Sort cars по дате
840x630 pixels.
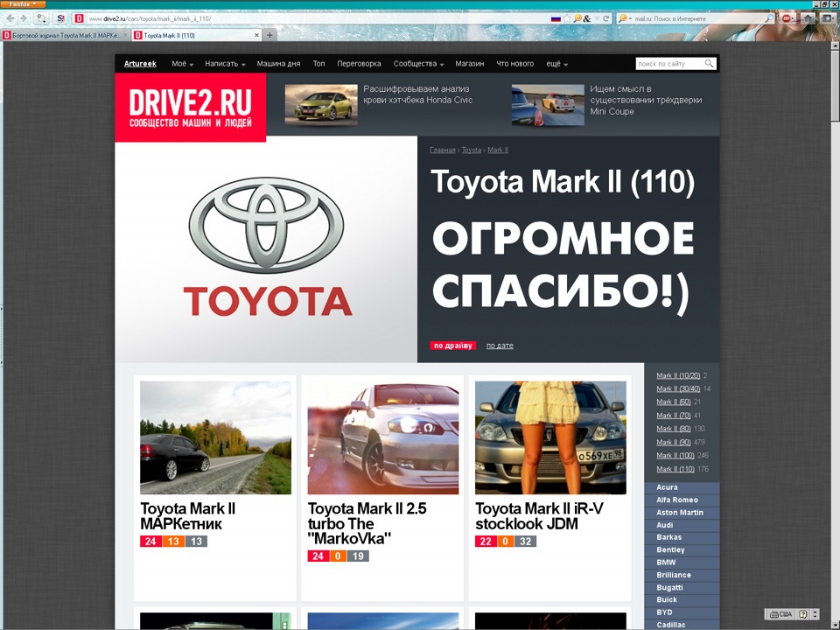pos(500,346)
